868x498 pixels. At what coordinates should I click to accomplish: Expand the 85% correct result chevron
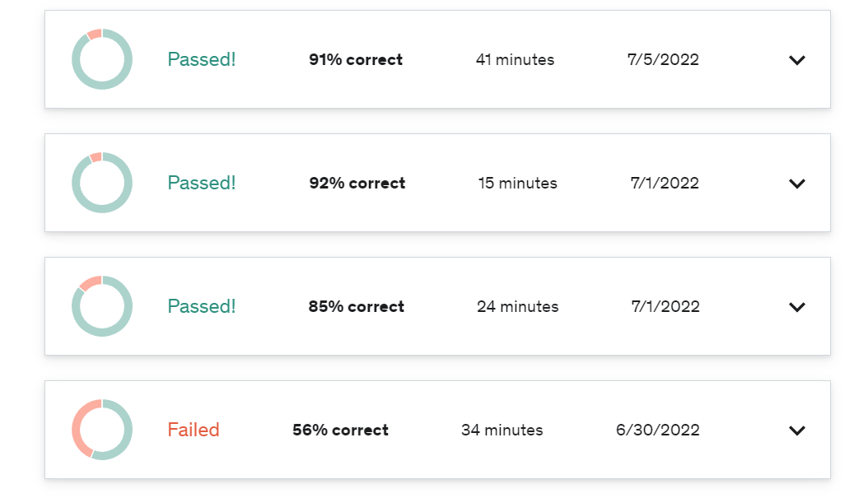pos(796,307)
